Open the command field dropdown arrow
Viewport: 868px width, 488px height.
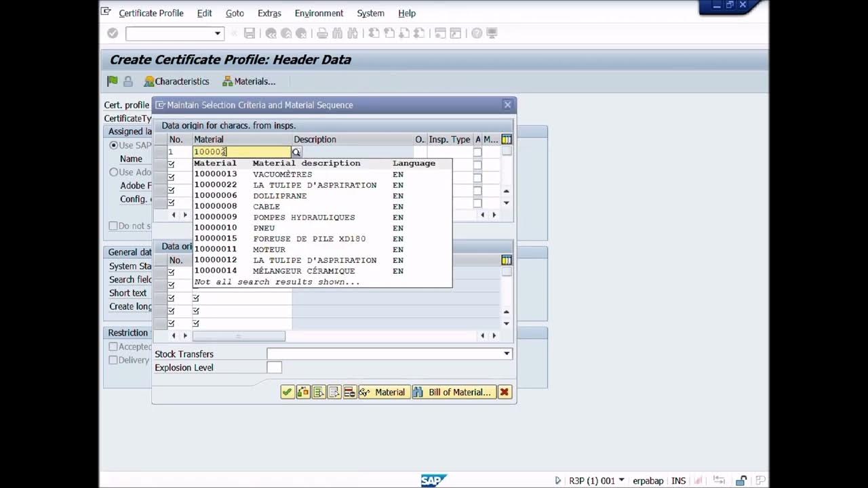coord(218,33)
